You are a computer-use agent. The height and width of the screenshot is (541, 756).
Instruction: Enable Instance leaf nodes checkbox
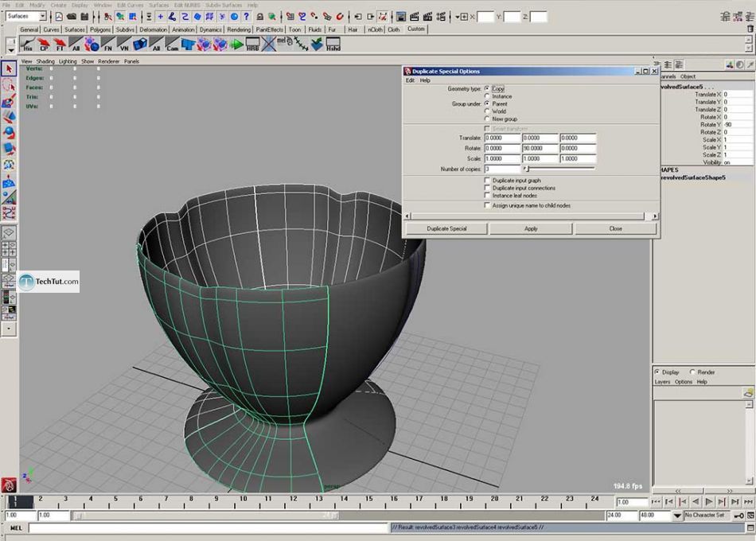(487, 195)
